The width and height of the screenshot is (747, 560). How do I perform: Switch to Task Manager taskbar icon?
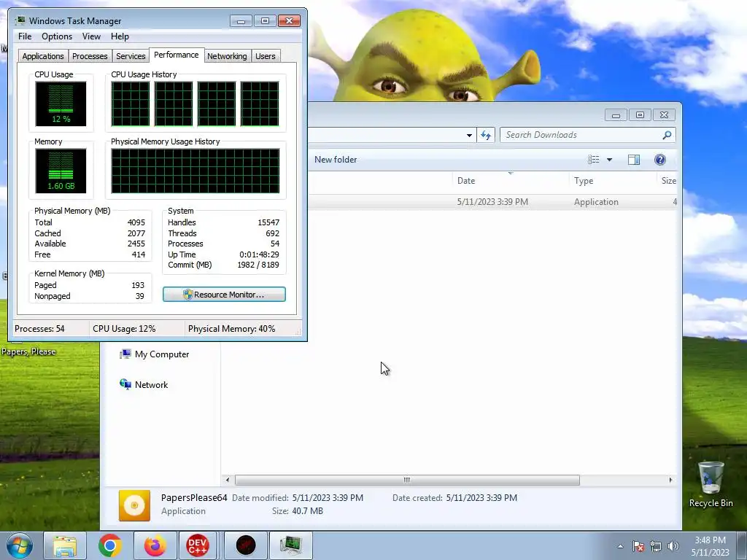[291, 545]
